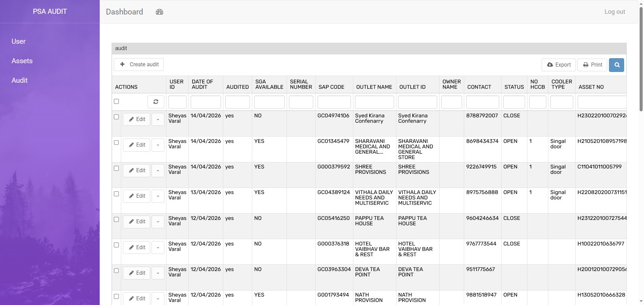The height and width of the screenshot is (305, 644).
Task: Click the ASSET NO filter field
Action: tap(602, 102)
